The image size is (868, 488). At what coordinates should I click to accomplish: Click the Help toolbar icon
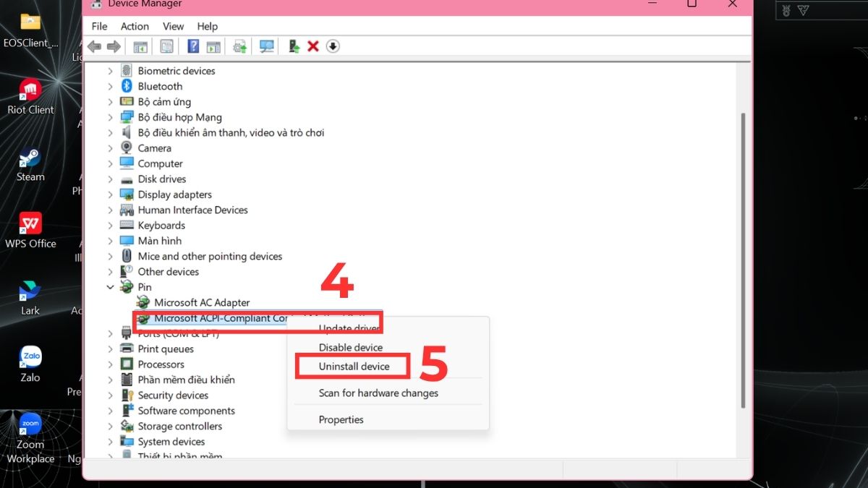[193, 46]
